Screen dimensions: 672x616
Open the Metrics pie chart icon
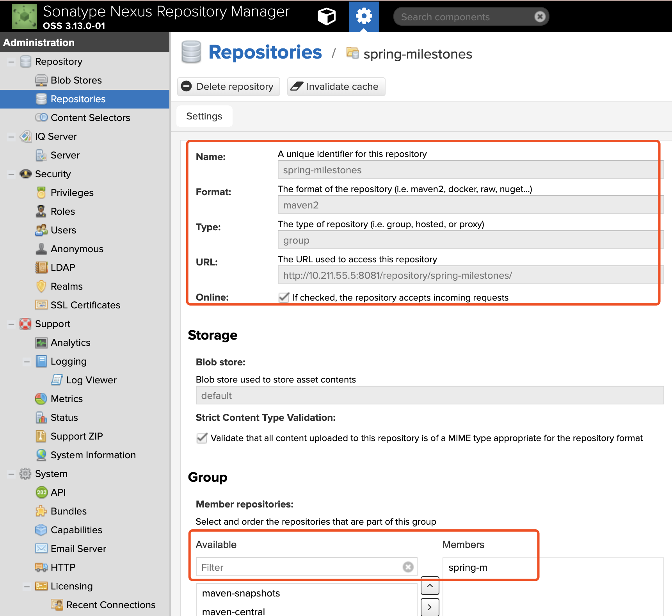[x=41, y=399]
